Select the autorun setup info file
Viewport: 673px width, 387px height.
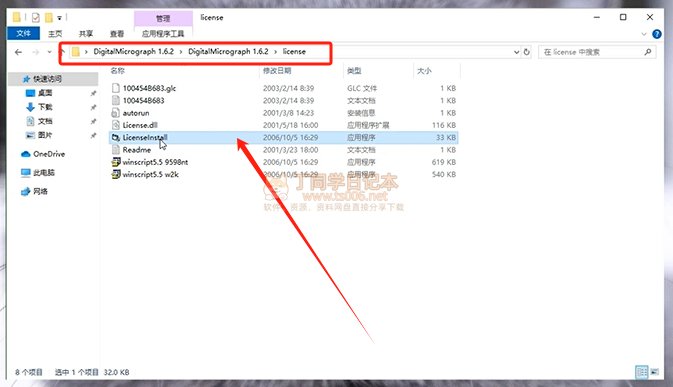point(284,113)
